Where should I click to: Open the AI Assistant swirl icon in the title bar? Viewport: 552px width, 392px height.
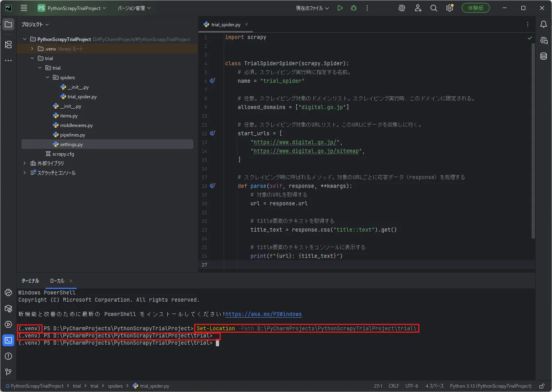point(402,8)
